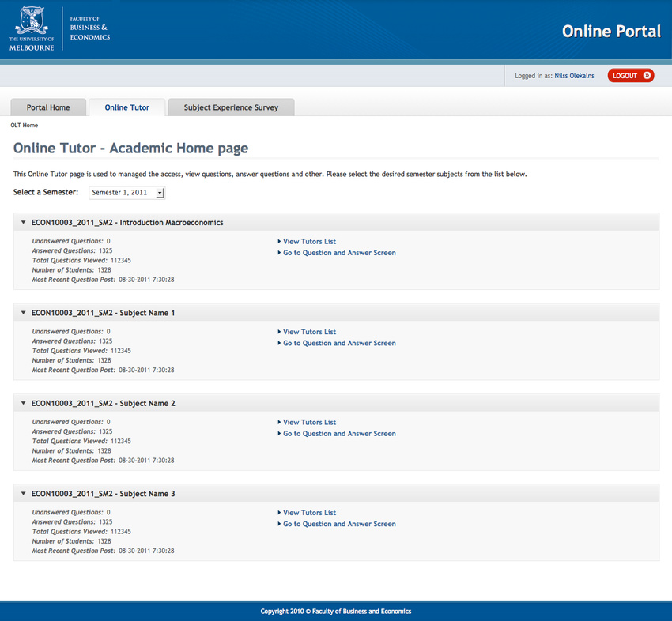Click the Subject Name 3 header title
Image resolution: width=672 pixels, height=621 pixels.
click(104, 494)
